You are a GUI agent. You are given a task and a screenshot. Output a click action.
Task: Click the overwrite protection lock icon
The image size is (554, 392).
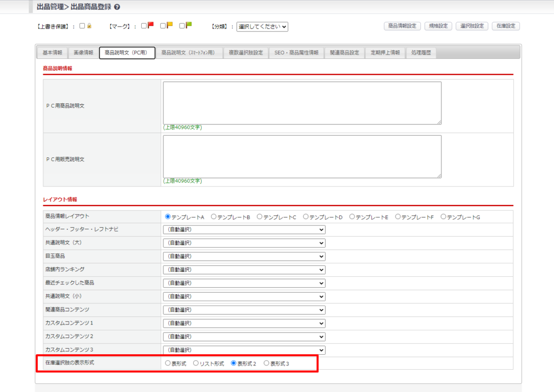[90, 25]
